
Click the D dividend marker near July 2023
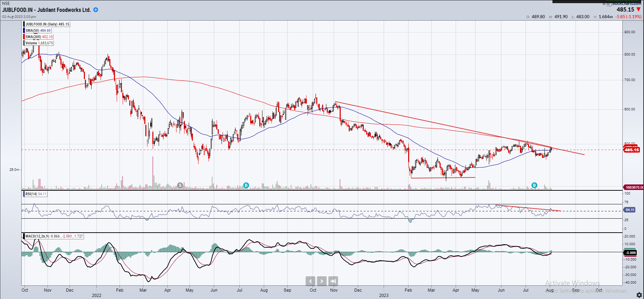[534, 185]
